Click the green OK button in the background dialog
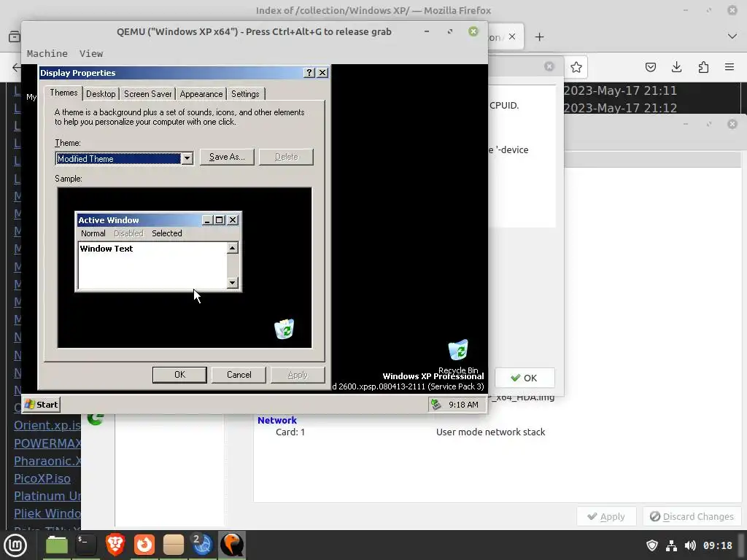747x560 pixels. click(x=525, y=378)
